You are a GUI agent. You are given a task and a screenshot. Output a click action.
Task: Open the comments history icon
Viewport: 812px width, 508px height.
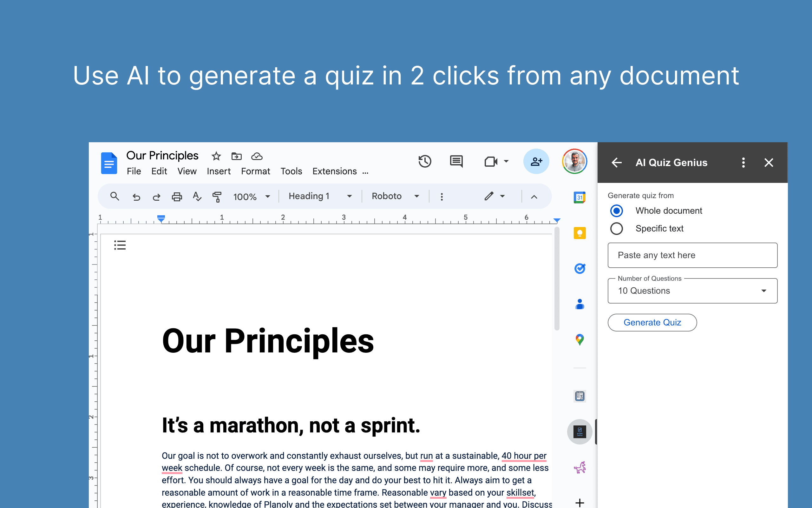pyautogui.click(x=456, y=161)
